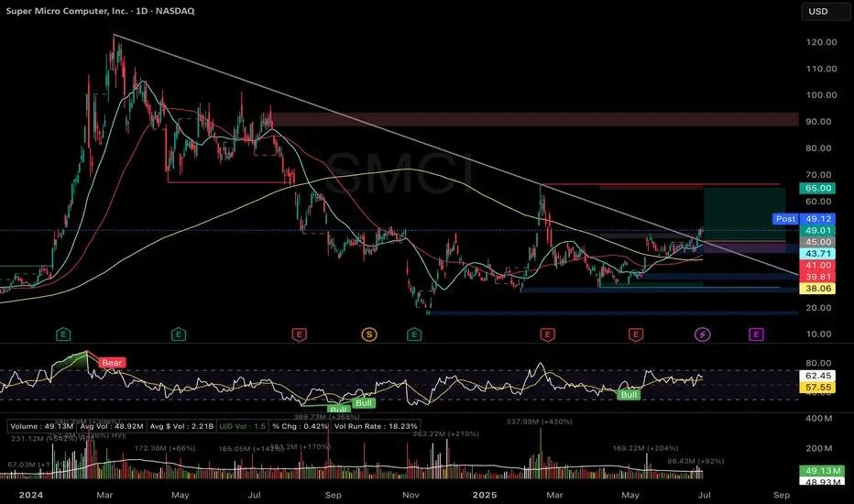Click the 120.00 price axis label
Screen dimensions: 854x504
pyautogui.click(x=821, y=42)
